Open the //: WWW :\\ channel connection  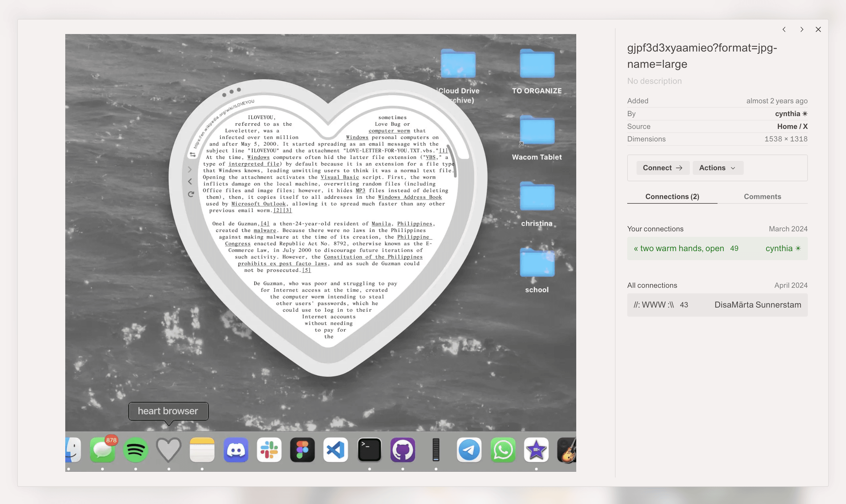[653, 305]
